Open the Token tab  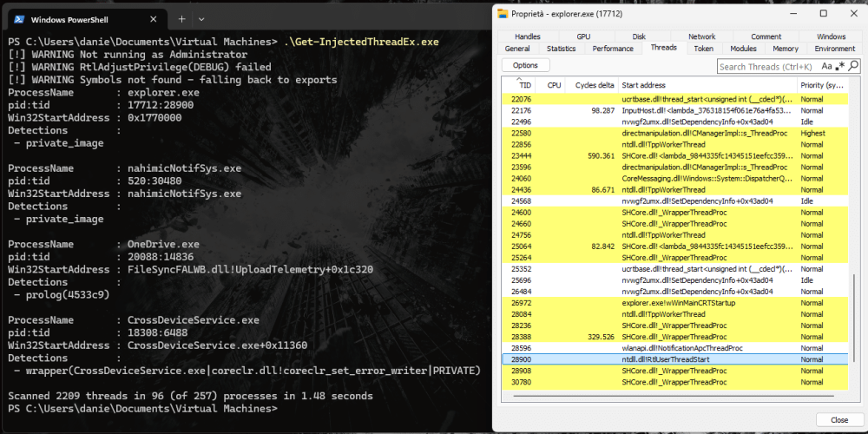704,49
